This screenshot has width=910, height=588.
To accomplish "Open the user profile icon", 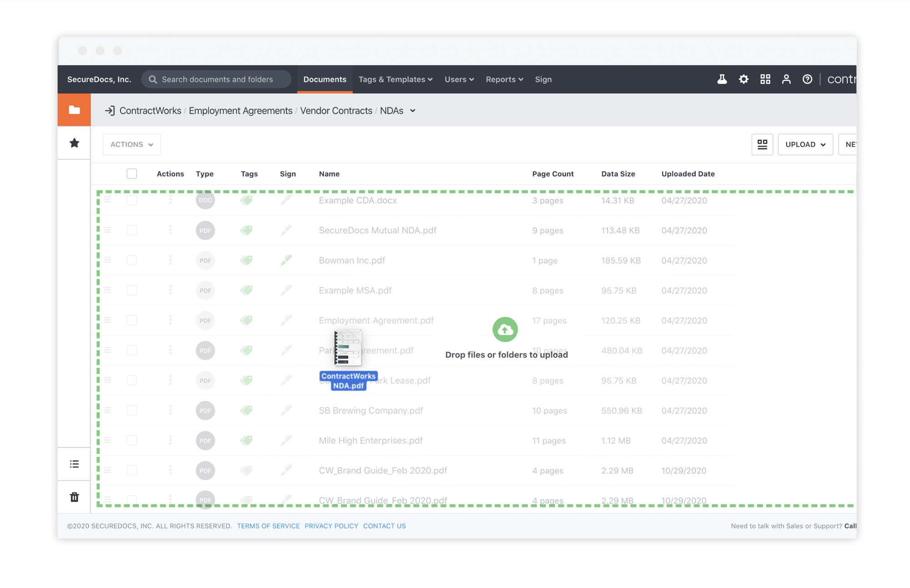I will pos(786,79).
